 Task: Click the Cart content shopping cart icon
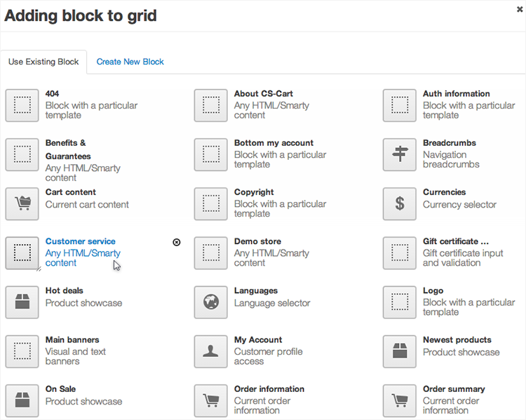coord(22,204)
